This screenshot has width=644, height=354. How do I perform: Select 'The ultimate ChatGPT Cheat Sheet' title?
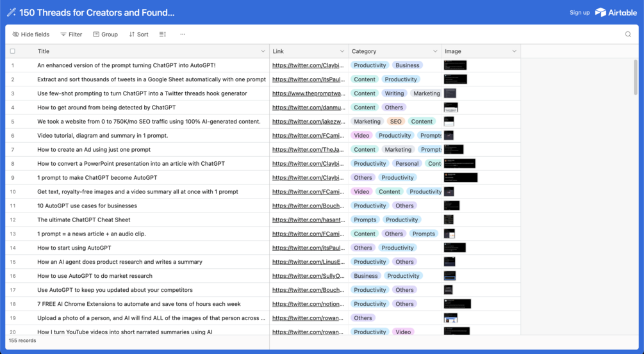click(x=84, y=220)
